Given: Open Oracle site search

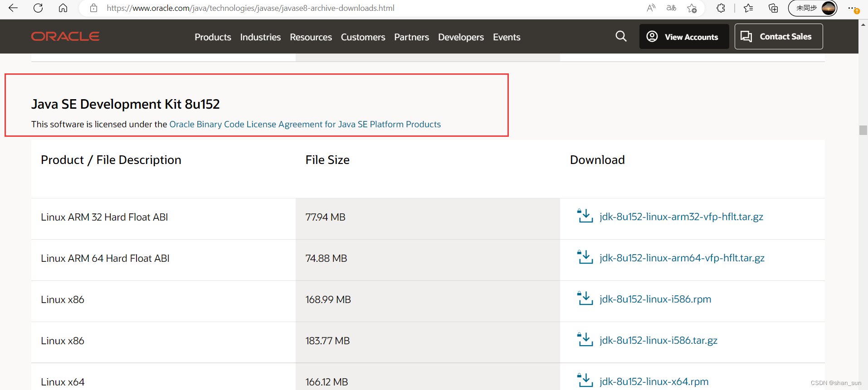Looking at the screenshot, I should (621, 36).
